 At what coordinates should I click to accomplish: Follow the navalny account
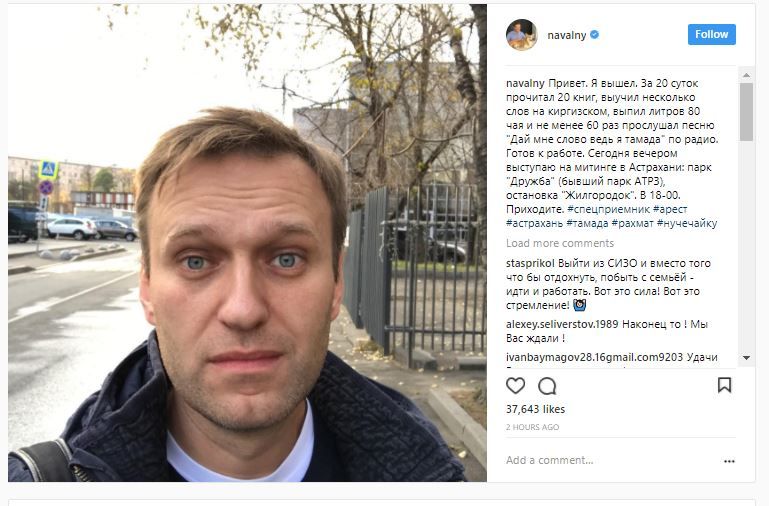coord(712,34)
